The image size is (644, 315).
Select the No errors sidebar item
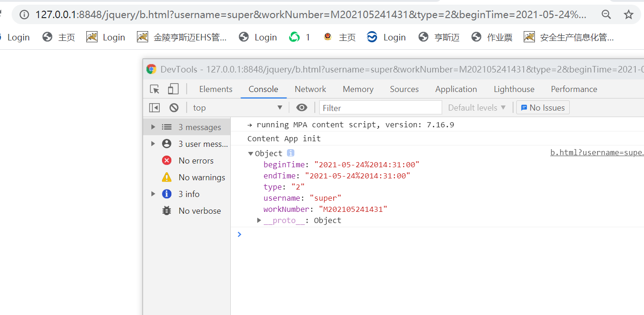(187, 160)
